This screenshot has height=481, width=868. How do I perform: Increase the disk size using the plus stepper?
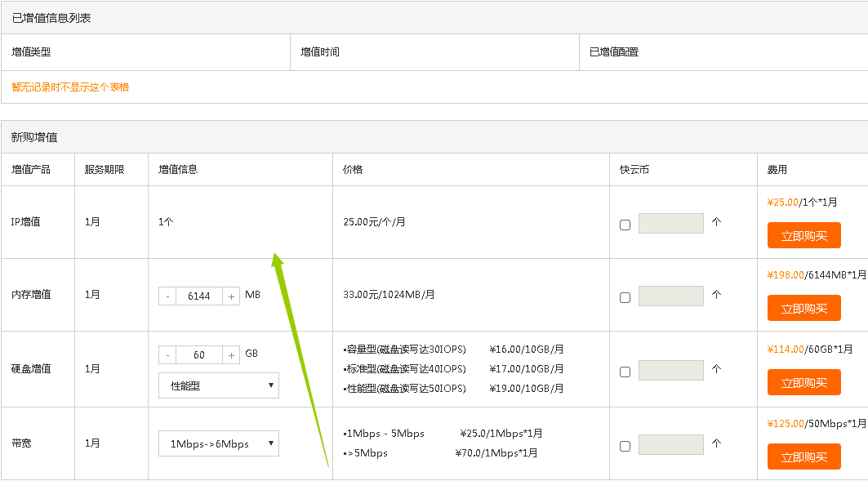(230, 354)
